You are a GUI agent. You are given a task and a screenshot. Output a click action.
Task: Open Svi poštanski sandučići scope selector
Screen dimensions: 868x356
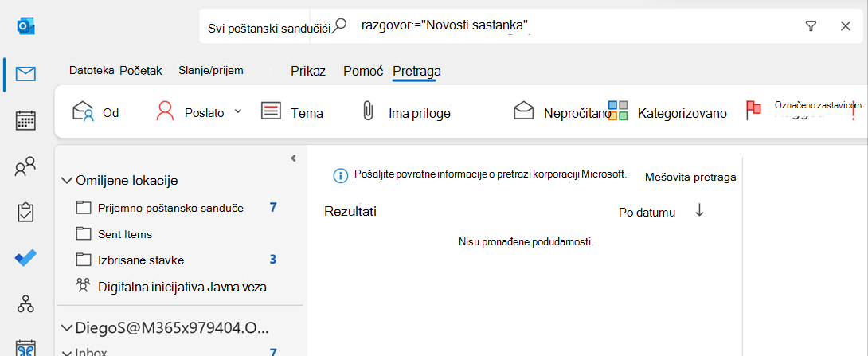coord(269,28)
